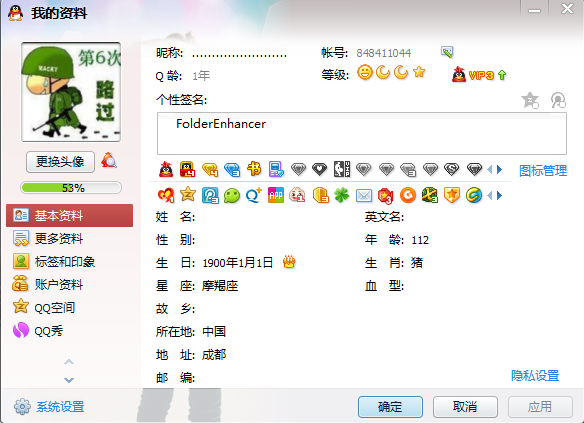The width and height of the screenshot is (584, 423).
Task: Click the gray Superman diamond badge
Action: pyautogui.click(x=451, y=169)
